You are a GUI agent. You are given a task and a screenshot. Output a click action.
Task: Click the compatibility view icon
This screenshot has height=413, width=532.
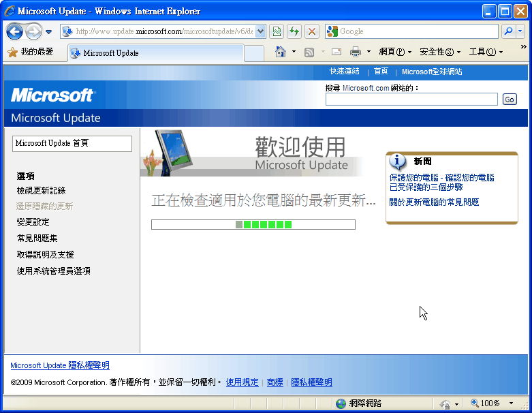[x=277, y=31]
